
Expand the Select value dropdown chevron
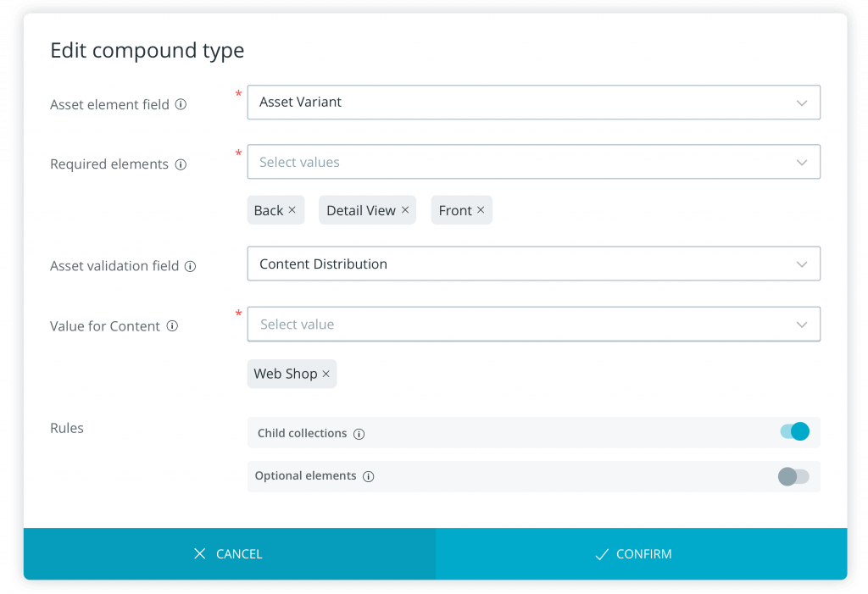[801, 325]
